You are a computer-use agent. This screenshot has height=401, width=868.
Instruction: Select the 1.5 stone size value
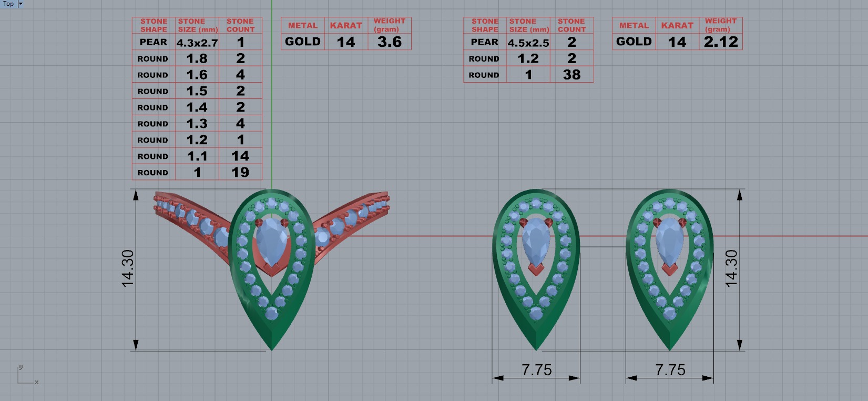coord(197,91)
